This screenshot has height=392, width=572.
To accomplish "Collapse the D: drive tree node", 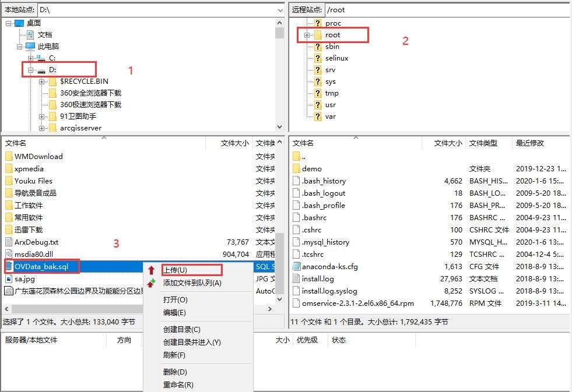I will point(30,70).
